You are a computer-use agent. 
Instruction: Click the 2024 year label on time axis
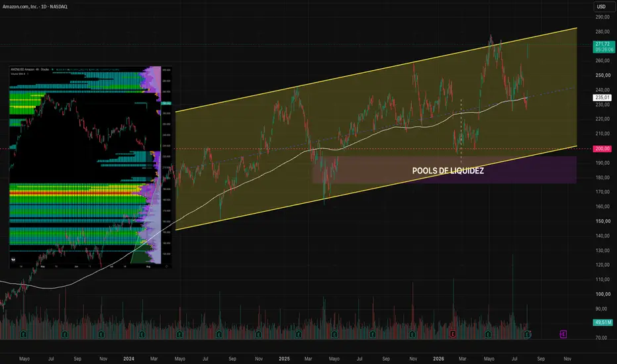point(128,359)
